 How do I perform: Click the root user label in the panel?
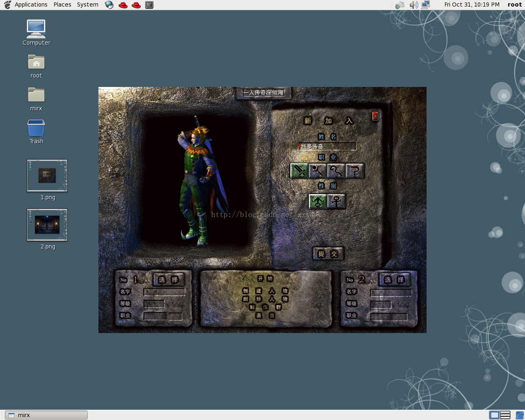coord(515,5)
